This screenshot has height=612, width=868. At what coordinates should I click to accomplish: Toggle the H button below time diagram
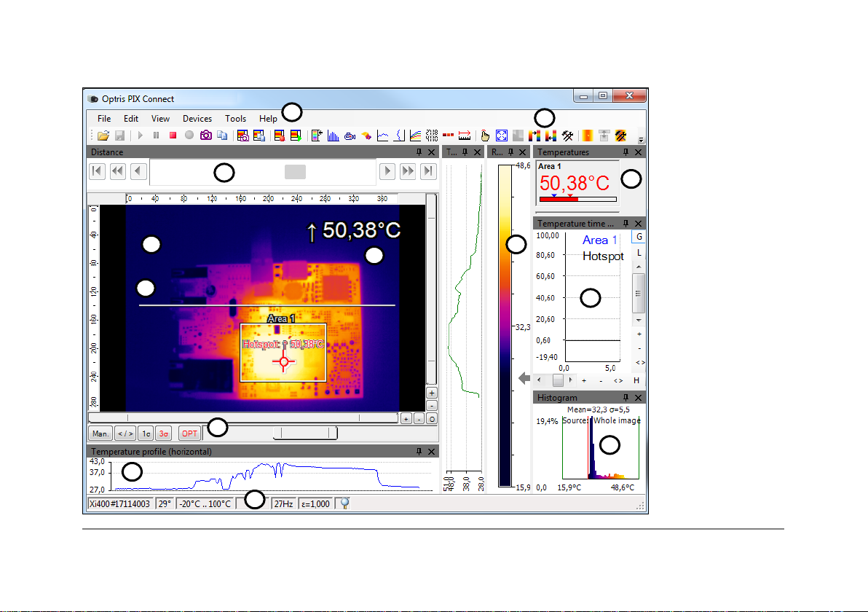click(636, 380)
